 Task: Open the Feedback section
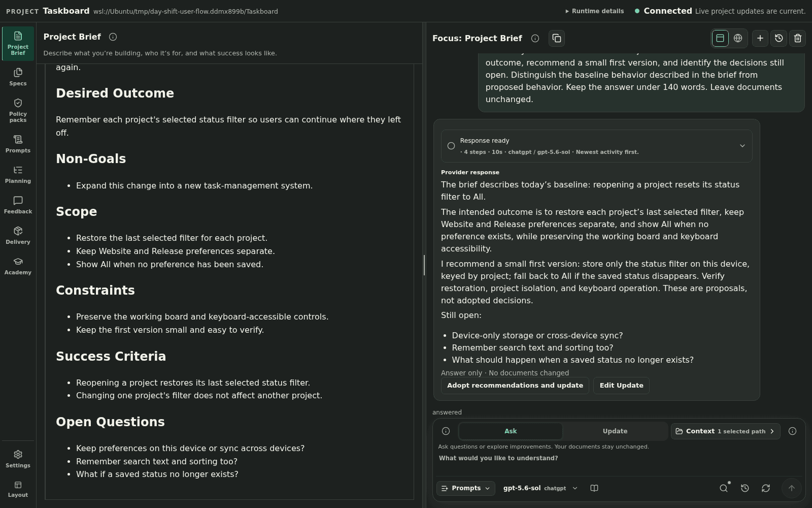(18, 205)
